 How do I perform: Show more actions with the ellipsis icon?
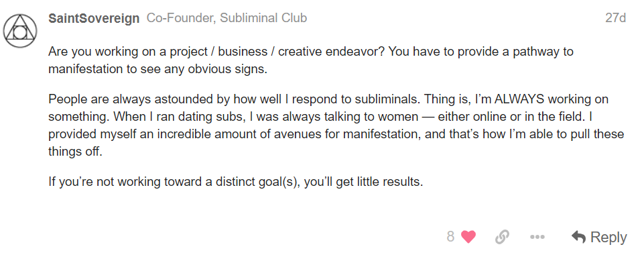pyautogui.click(x=537, y=237)
